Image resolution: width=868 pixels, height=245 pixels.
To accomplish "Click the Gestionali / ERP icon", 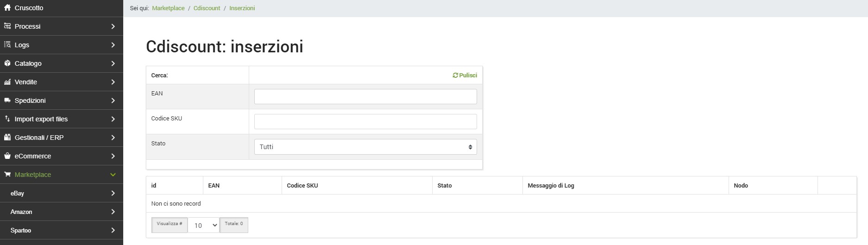I will [7, 138].
